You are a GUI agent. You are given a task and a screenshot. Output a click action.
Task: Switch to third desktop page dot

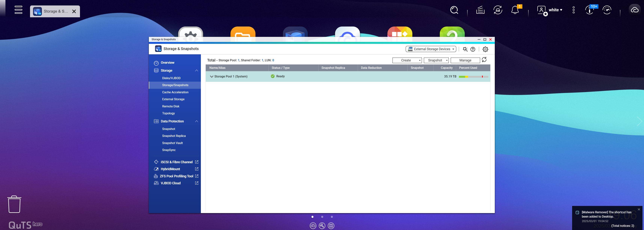[332, 217]
